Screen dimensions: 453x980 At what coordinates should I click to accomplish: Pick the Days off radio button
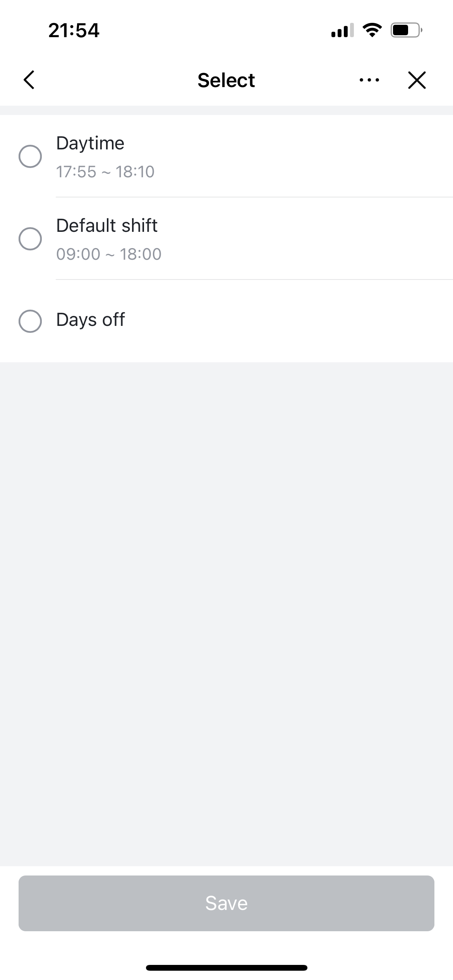point(30,321)
